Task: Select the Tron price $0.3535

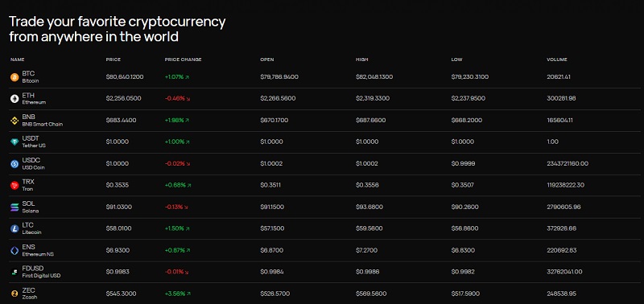Action: [118, 186]
